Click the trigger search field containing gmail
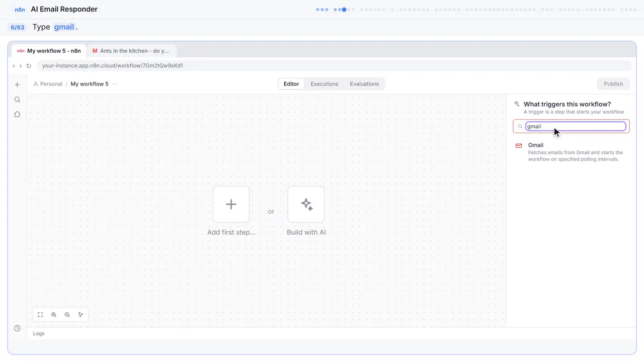Image resolution: width=644 pixels, height=362 pixels. click(572, 126)
